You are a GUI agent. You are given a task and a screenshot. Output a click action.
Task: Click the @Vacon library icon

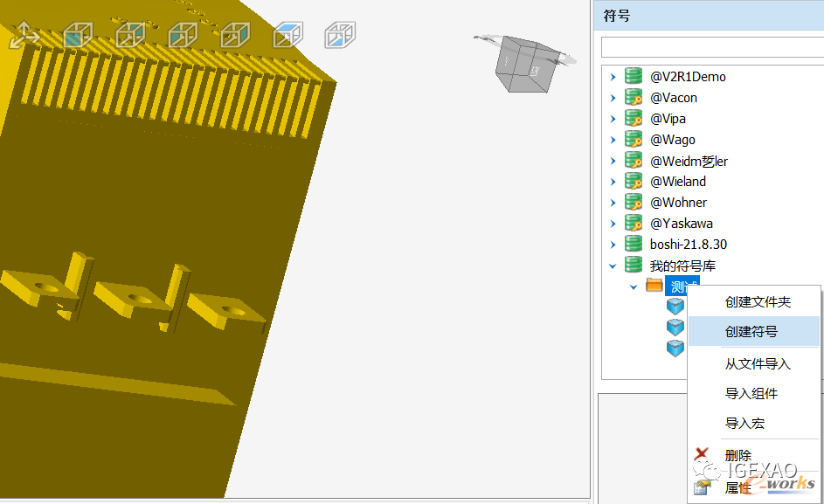point(634,97)
